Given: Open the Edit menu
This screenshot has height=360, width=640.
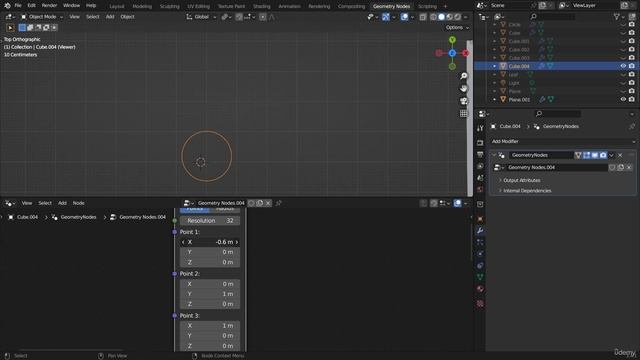Looking at the screenshot, I should [31, 6].
